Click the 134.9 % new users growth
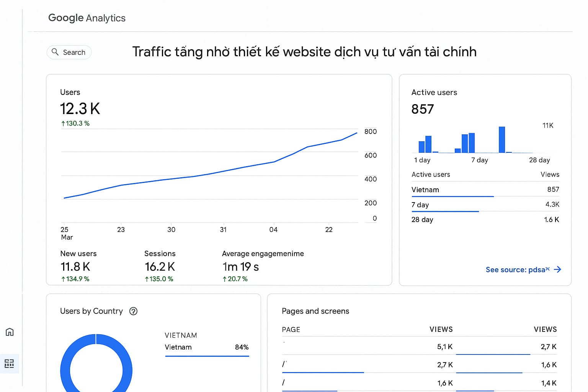The width and height of the screenshot is (588, 392). click(x=75, y=279)
